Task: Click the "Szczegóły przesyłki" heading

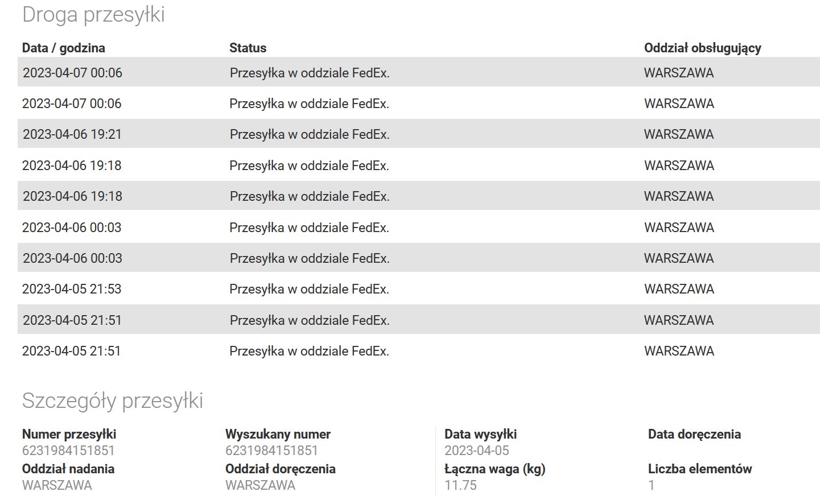Action: point(112,400)
